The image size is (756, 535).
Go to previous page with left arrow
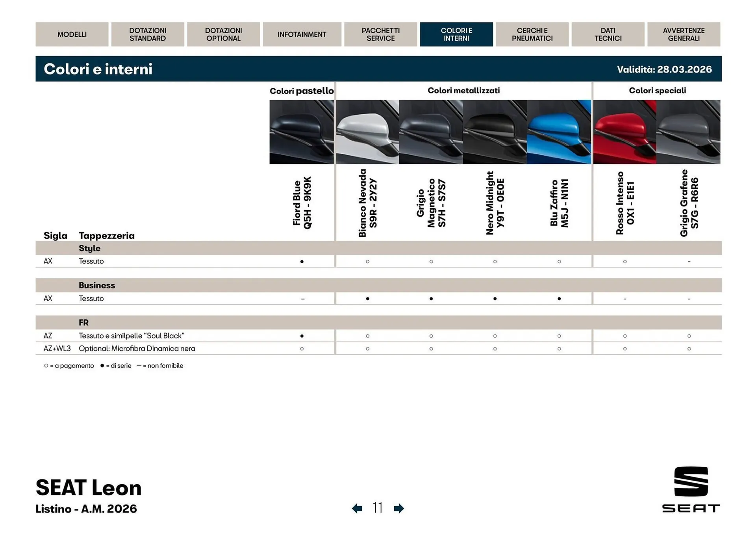point(357,508)
